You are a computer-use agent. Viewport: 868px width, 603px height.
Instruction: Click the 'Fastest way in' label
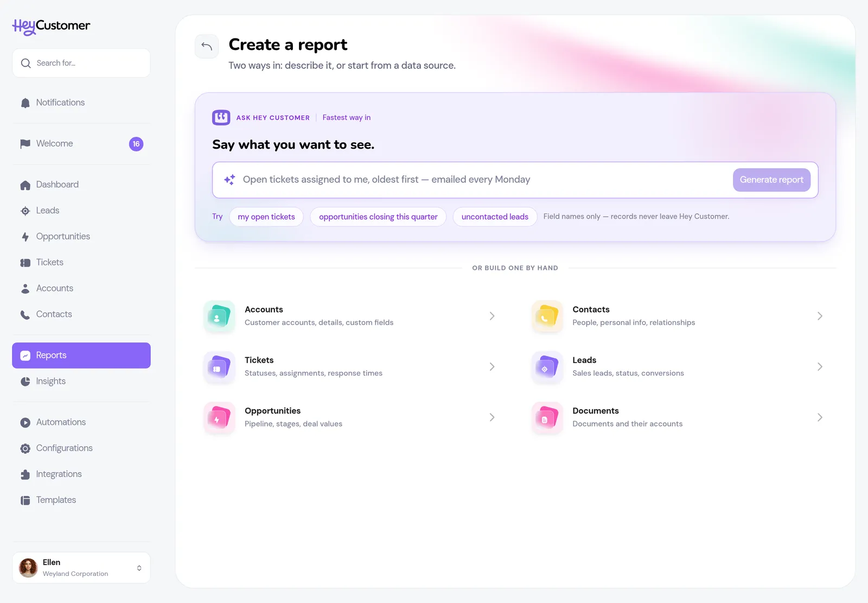(x=347, y=117)
